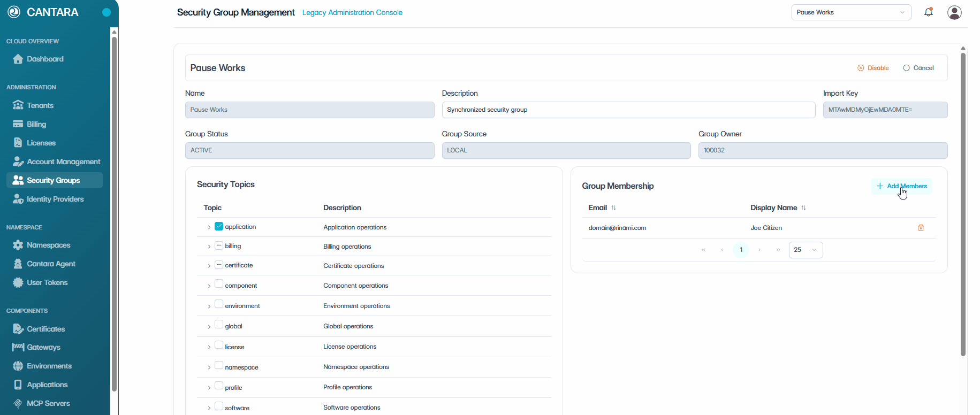Open the notifications bell icon
The image size is (980, 415).
pyautogui.click(x=929, y=12)
